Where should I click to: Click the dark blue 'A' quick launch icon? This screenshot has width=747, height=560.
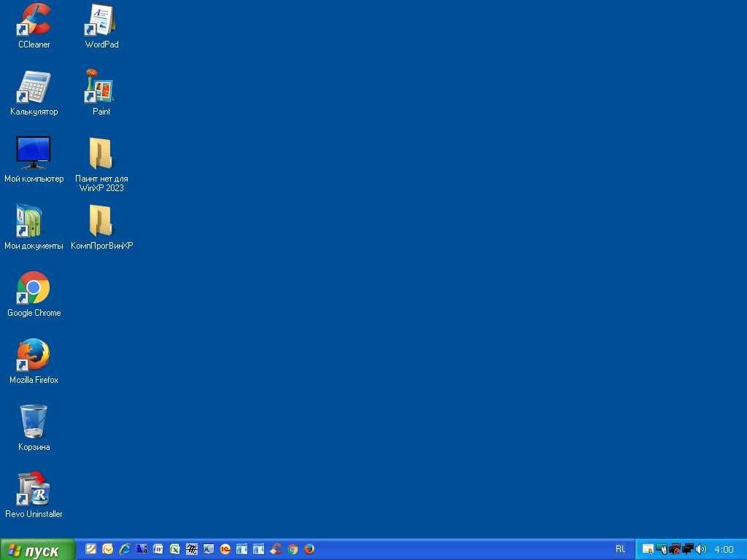[142, 549]
